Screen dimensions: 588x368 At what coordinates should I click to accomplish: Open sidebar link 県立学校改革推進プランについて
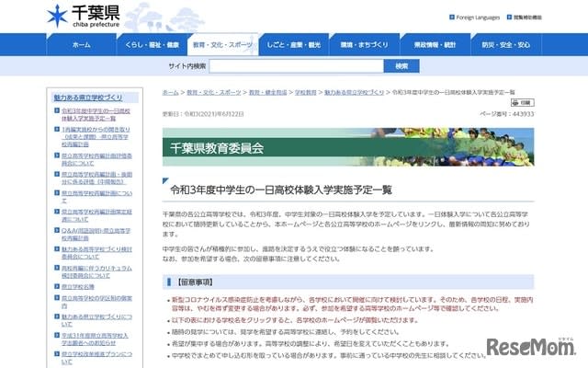[x=96, y=358]
